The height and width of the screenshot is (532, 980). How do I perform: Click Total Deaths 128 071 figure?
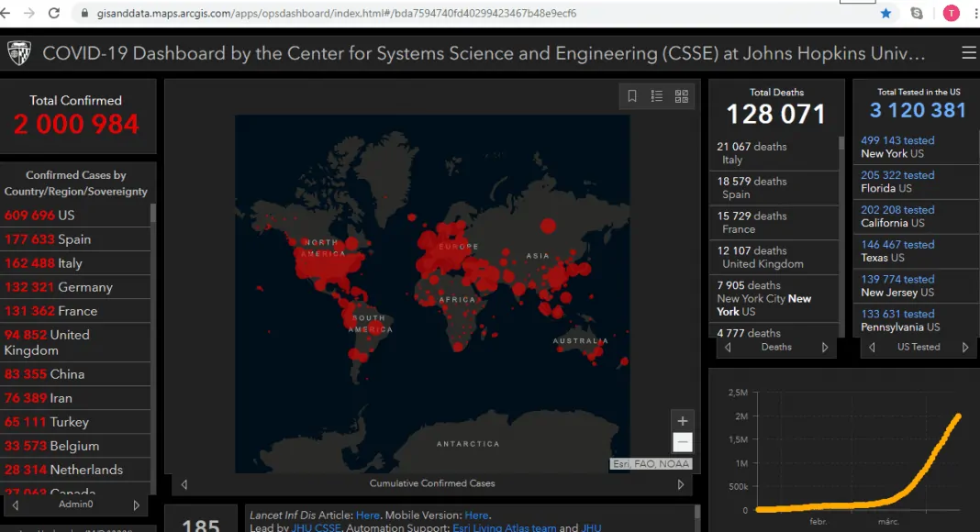click(x=775, y=115)
